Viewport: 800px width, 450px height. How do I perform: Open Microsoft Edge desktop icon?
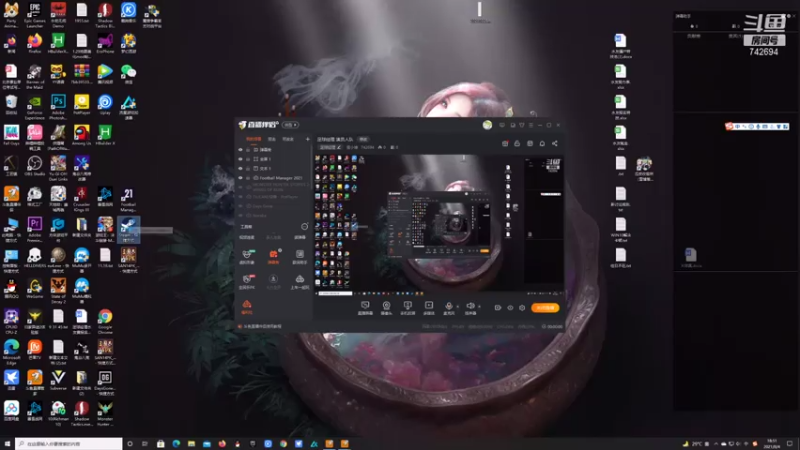coord(11,353)
